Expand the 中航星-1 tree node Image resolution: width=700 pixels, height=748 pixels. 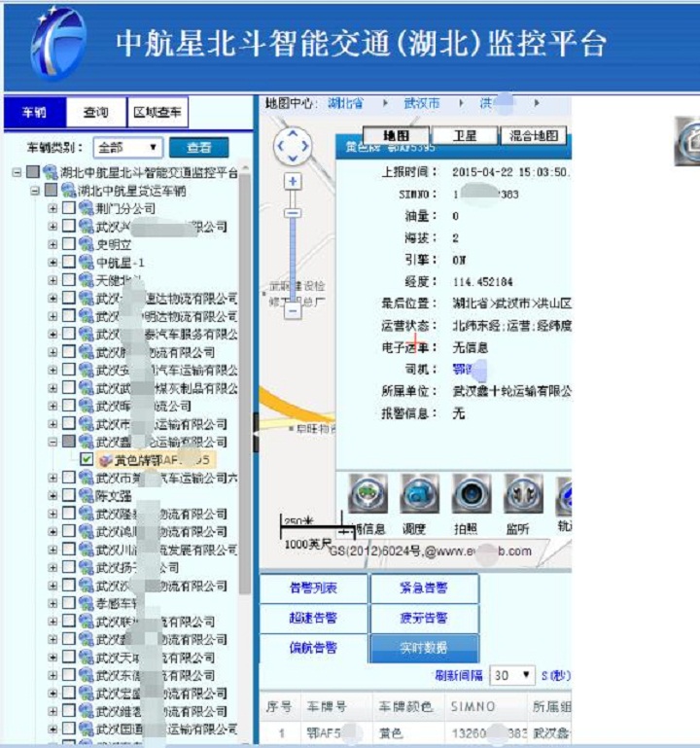[52, 263]
